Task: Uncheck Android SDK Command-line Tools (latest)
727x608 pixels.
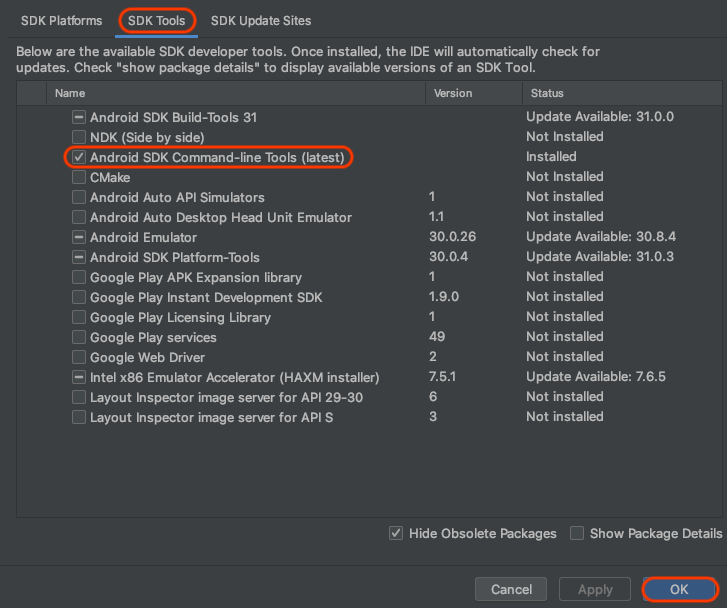Action: [x=79, y=157]
